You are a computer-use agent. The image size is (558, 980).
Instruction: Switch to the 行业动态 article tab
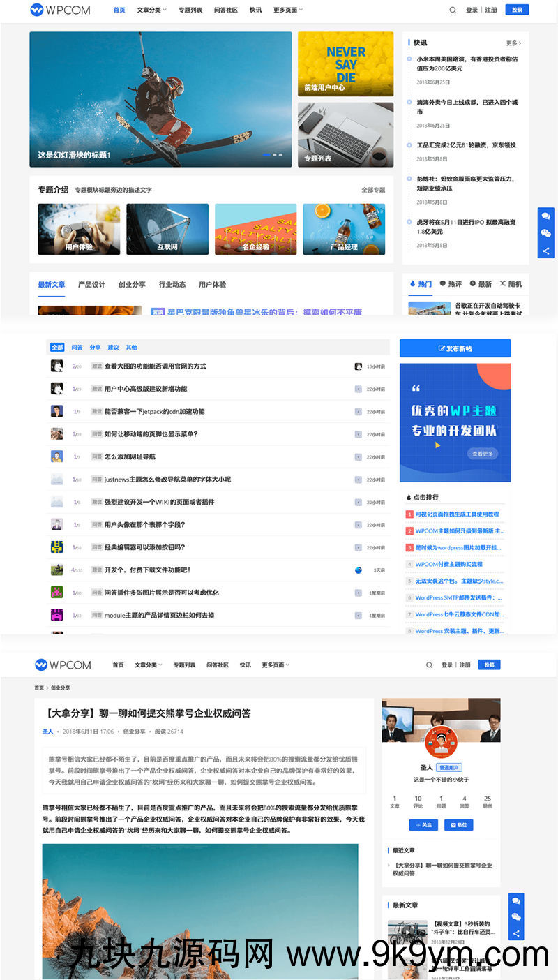172,285
